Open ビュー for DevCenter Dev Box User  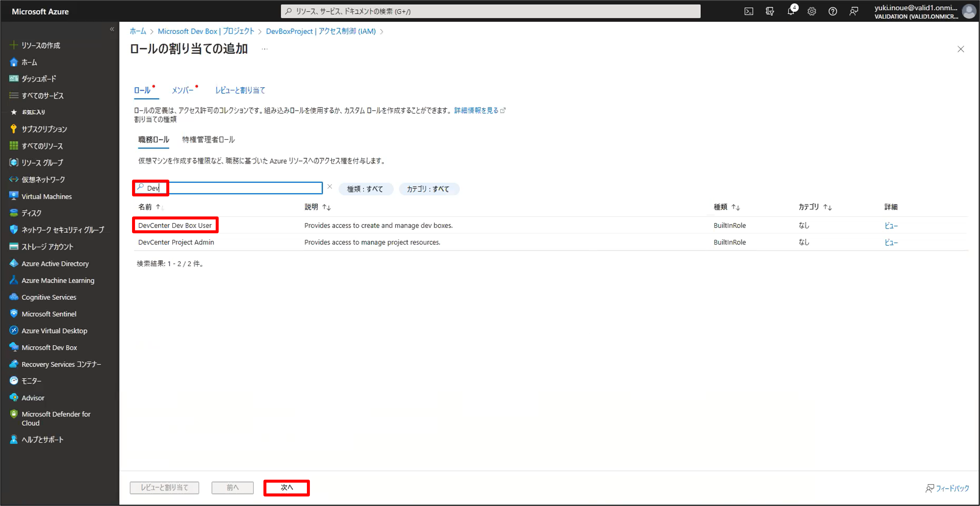891,225
